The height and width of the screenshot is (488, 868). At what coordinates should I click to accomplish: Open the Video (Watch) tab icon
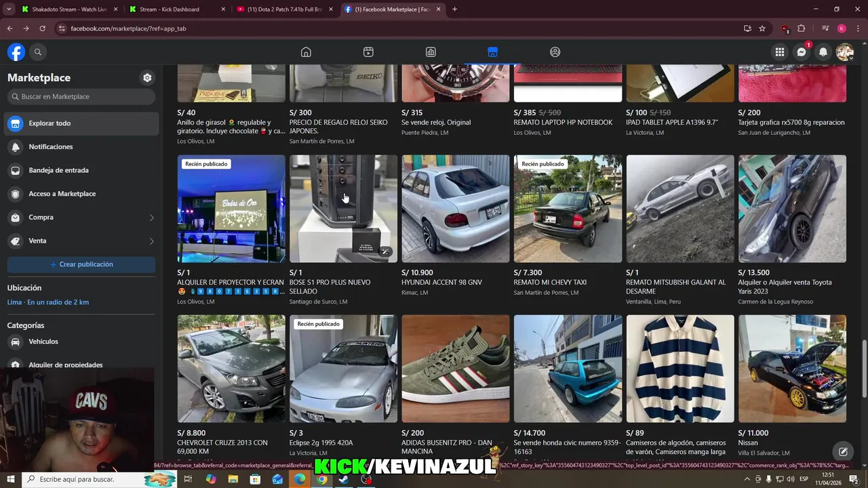click(x=368, y=52)
